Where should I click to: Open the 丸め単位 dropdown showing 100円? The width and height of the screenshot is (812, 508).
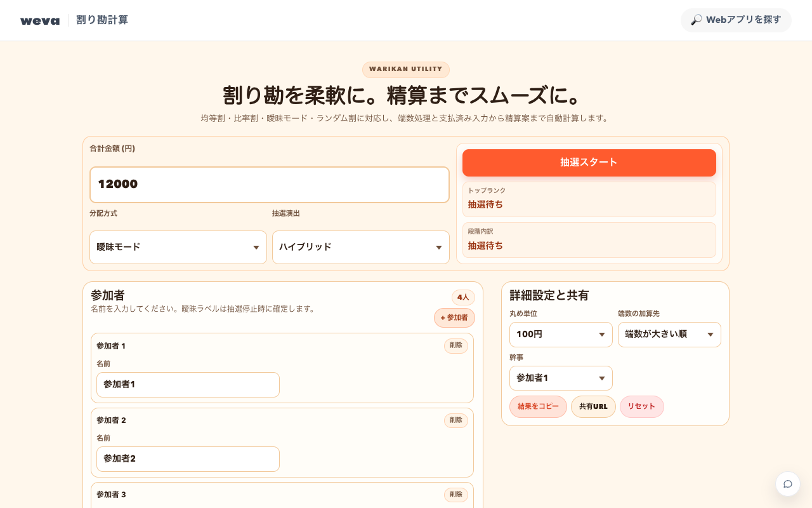click(561, 335)
